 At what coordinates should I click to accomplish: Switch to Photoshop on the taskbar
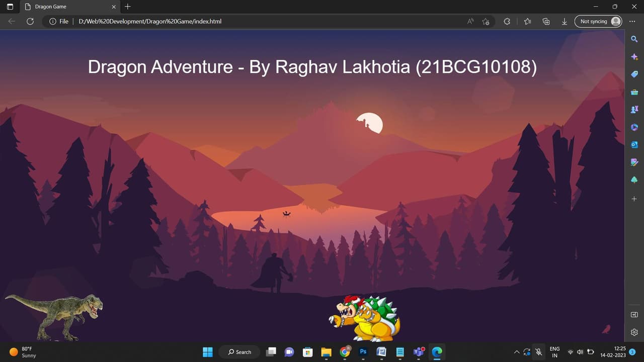coord(363,352)
